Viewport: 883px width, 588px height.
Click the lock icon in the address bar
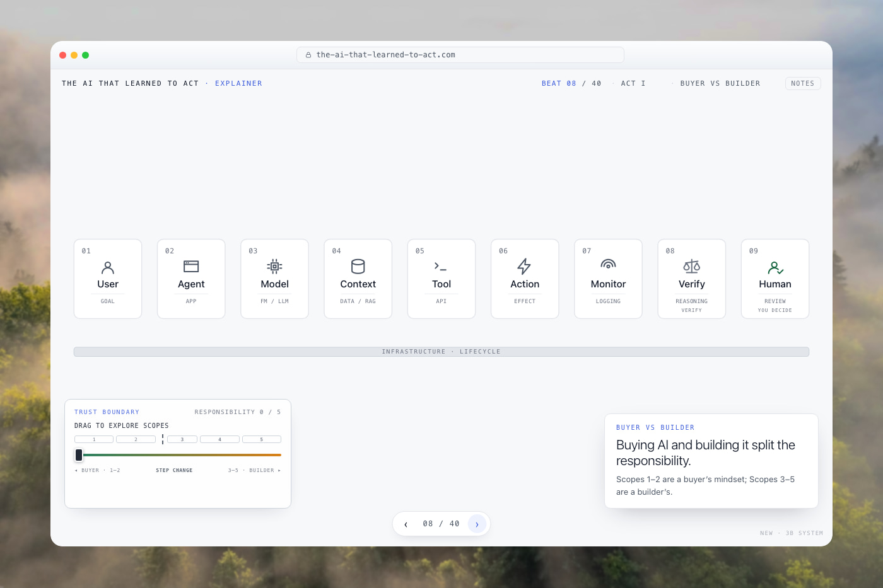308,55
